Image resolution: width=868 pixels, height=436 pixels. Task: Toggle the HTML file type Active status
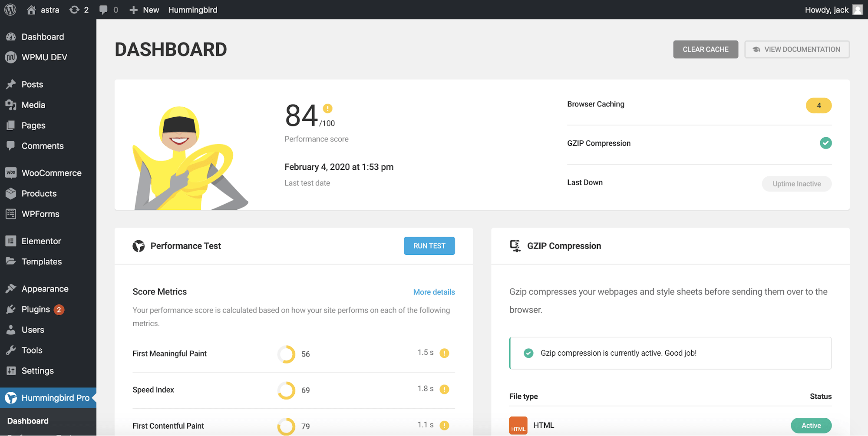811,425
